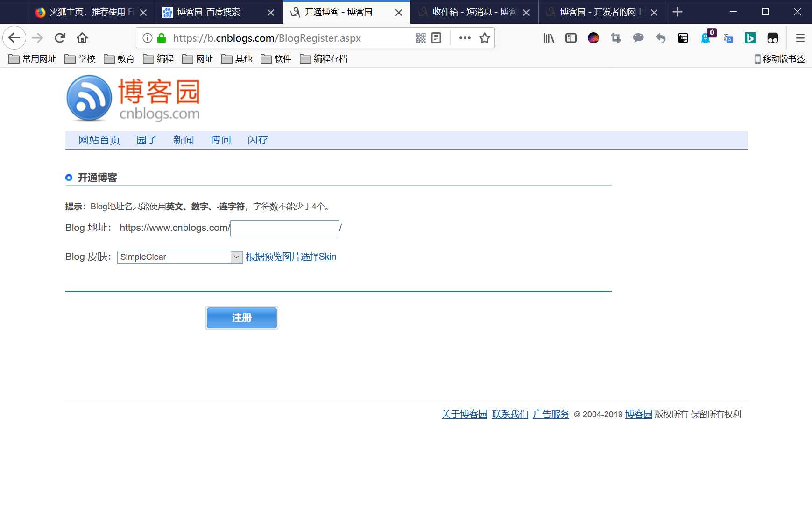
Task: Open a new tab with plus
Action: click(678, 12)
